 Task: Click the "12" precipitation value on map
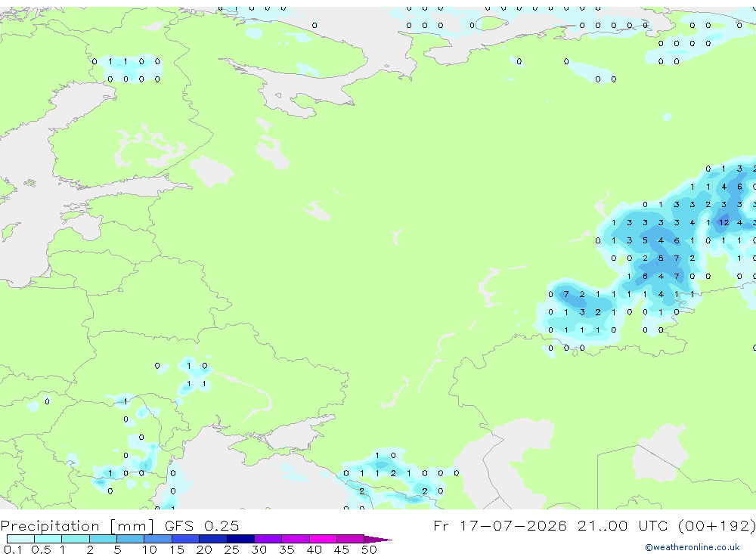click(723, 222)
